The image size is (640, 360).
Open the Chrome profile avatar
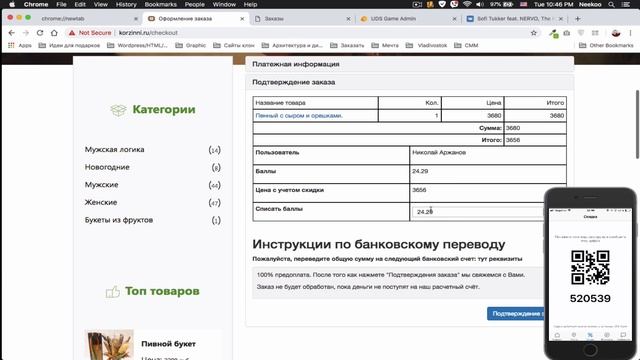click(x=616, y=33)
